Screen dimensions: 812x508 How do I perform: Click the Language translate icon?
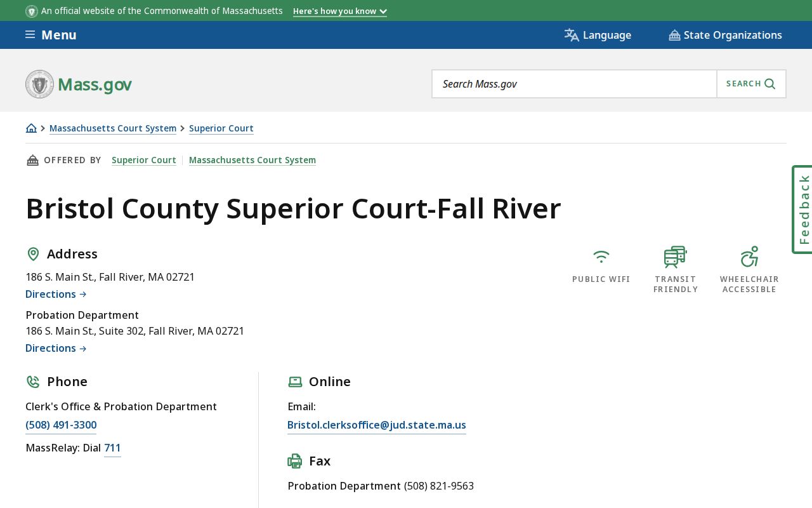(572, 35)
